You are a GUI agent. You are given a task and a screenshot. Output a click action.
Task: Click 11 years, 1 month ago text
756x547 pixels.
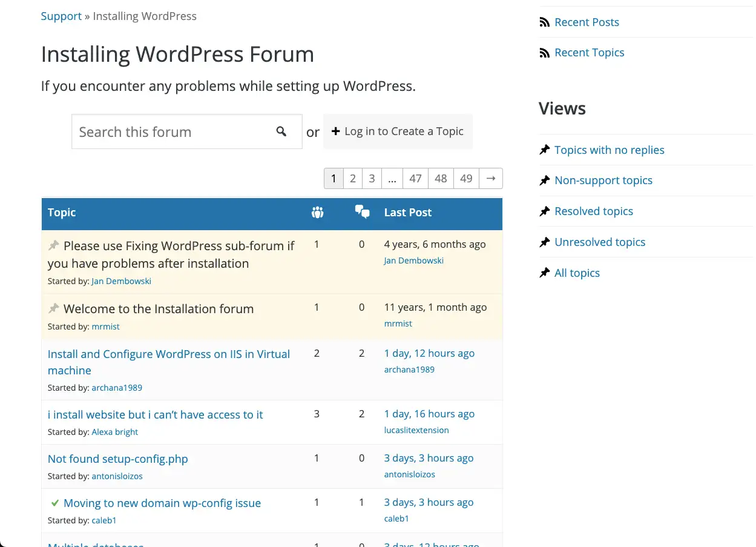point(436,307)
